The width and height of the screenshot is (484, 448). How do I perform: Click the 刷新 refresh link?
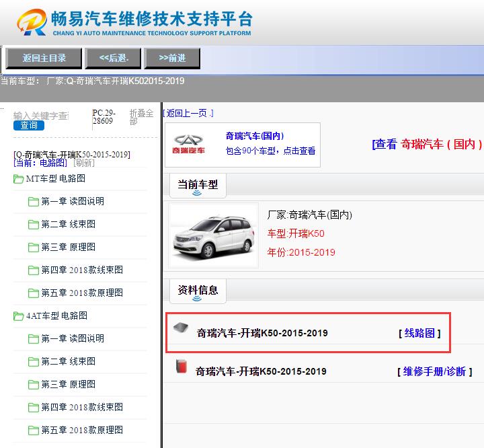point(84,163)
